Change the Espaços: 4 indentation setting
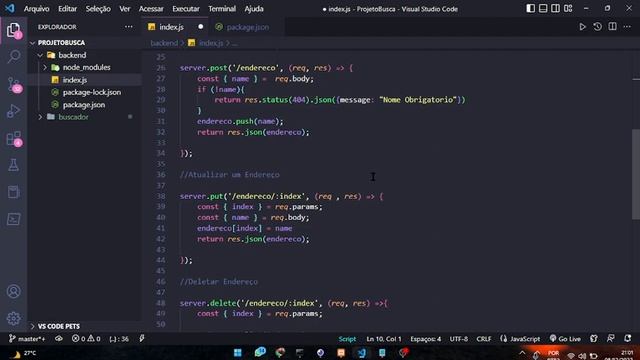Image resolution: width=640 pixels, height=360 pixels. tap(426, 339)
